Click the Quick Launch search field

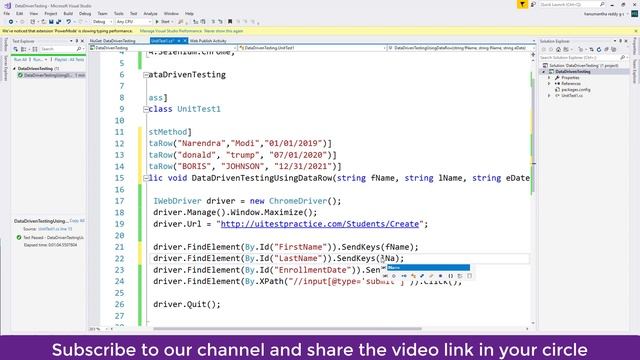[x=572, y=4]
